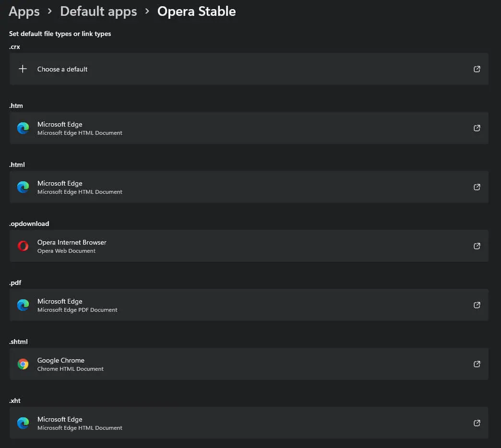Viewport: 501px width, 448px height.
Task: Select Opera Internet Browser for .opdownload
Action: (x=249, y=246)
